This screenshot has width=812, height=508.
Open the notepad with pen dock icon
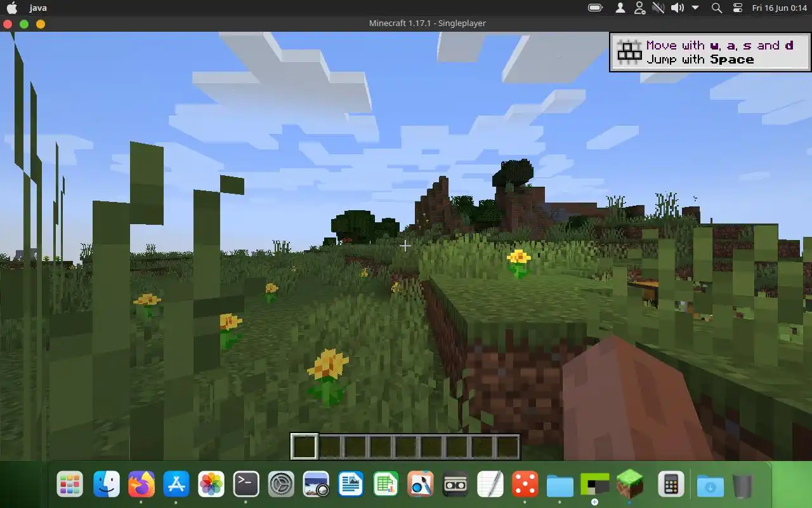point(490,485)
